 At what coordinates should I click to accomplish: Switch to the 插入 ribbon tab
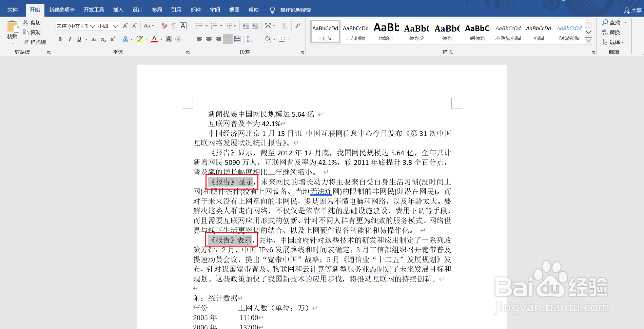(118, 9)
